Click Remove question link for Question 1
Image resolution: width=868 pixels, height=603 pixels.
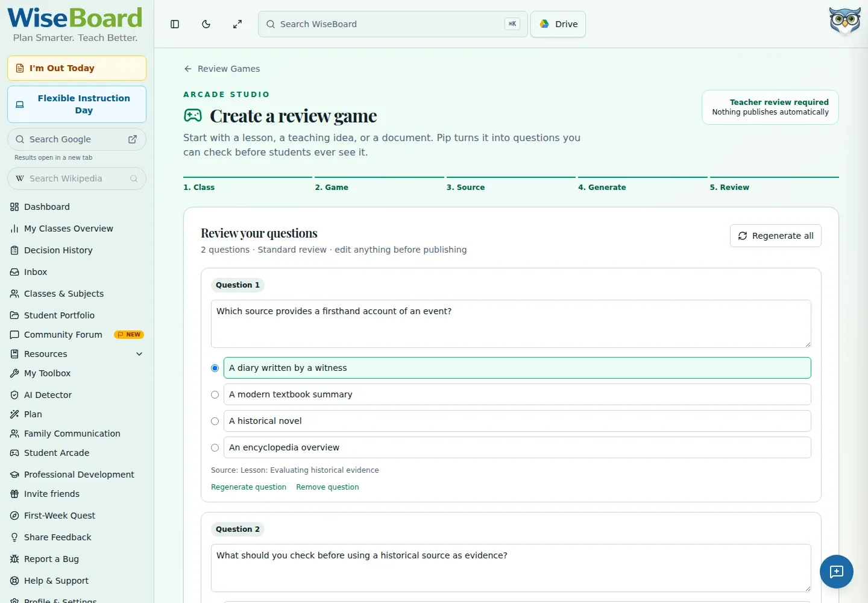tap(327, 487)
